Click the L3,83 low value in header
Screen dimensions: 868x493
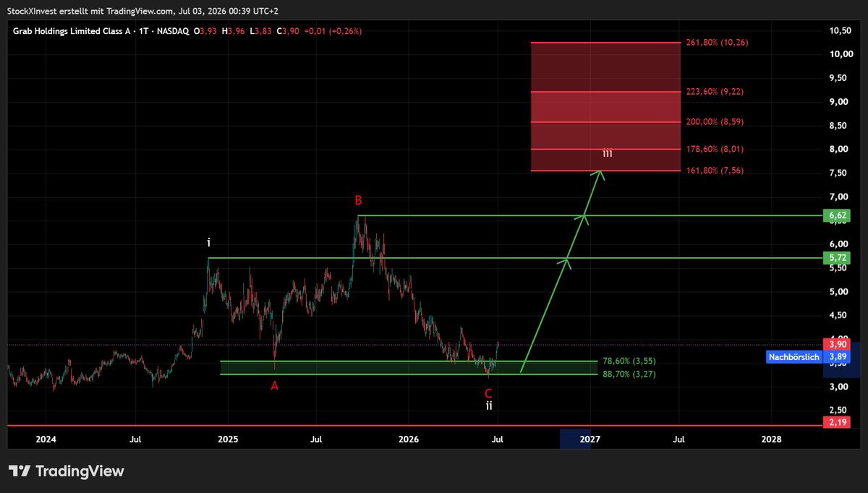(261, 31)
